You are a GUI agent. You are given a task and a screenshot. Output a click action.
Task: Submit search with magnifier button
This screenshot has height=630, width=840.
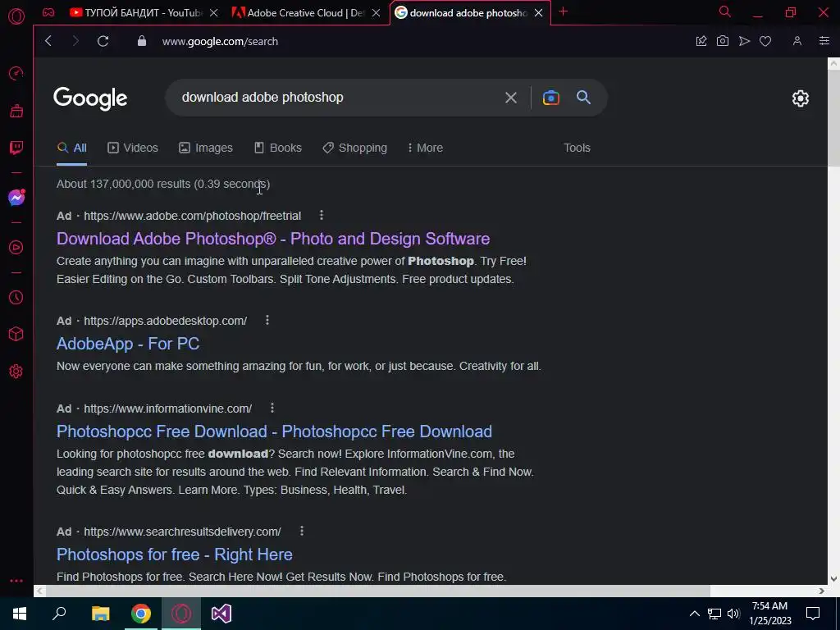click(583, 98)
